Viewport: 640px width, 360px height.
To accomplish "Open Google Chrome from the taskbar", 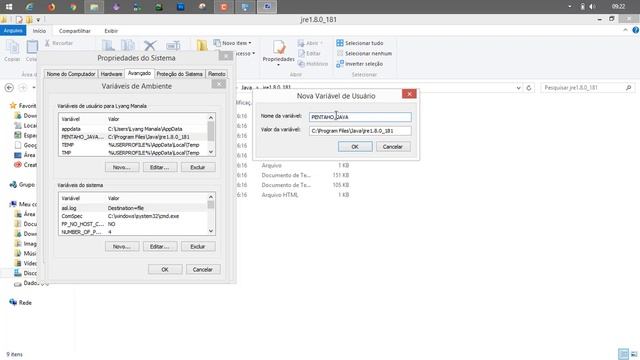I will (73, 7).
